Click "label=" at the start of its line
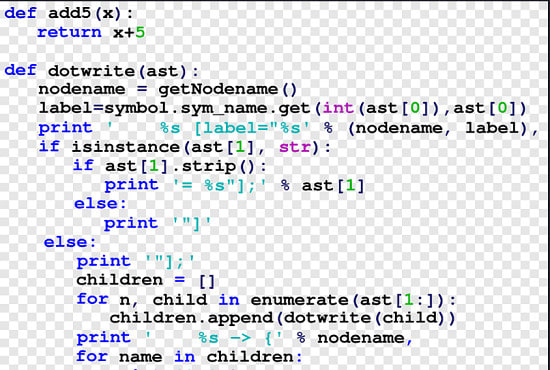The height and width of the screenshot is (370, 550). [x=71, y=108]
